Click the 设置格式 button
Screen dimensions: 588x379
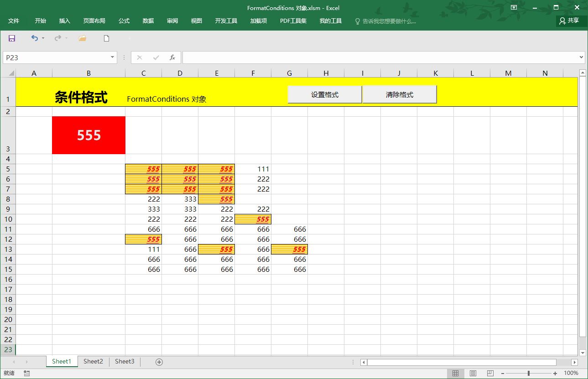point(325,95)
